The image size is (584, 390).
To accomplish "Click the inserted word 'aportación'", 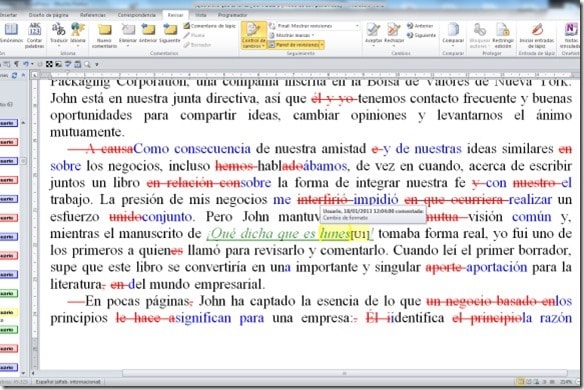I will click(x=496, y=267).
